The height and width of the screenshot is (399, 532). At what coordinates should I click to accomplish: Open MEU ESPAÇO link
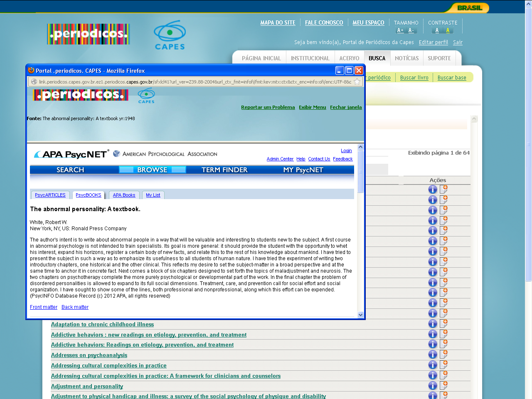point(368,22)
